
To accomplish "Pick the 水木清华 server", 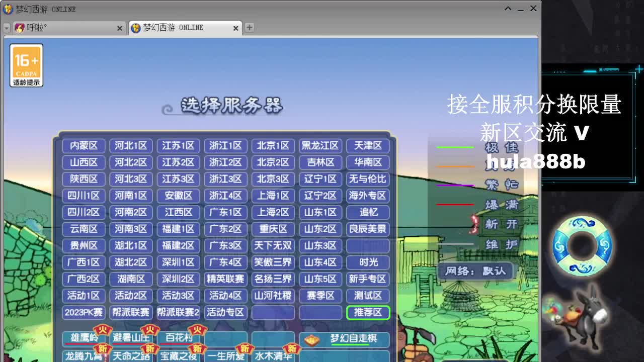I will (x=273, y=356).
